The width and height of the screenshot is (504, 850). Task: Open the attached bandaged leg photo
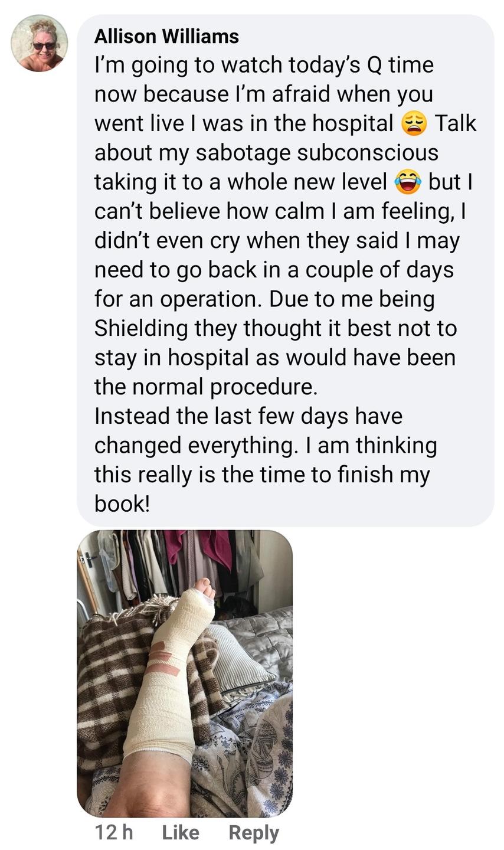[185, 673]
